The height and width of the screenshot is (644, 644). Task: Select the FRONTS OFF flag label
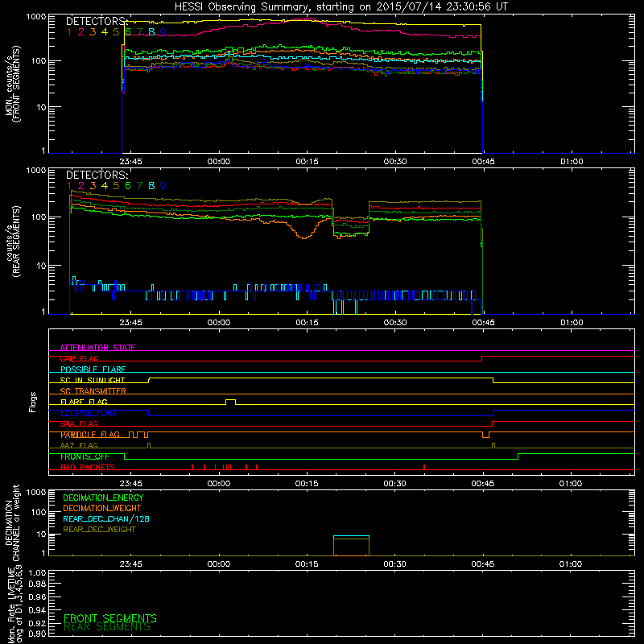click(x=85, y=456)
